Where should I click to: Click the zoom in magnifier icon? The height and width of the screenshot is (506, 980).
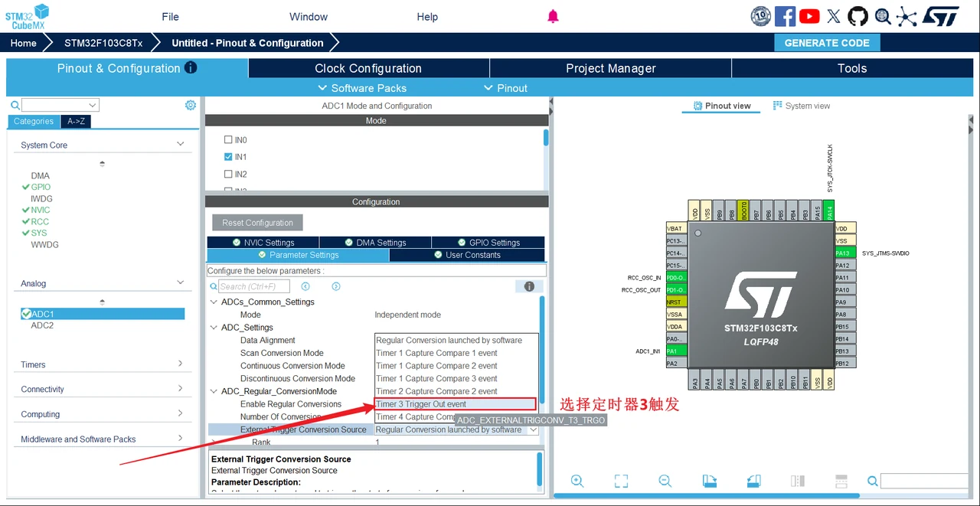coord(577,481)
